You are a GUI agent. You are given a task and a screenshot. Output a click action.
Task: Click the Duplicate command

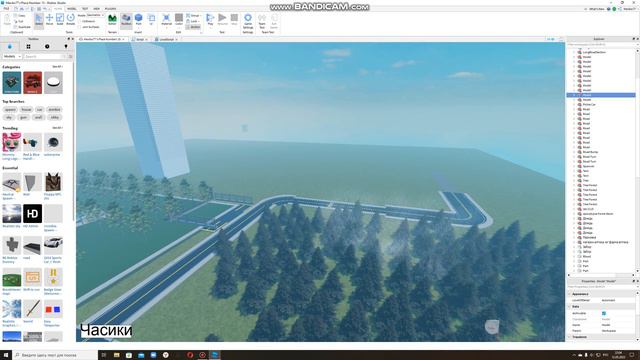click(22, 27)
